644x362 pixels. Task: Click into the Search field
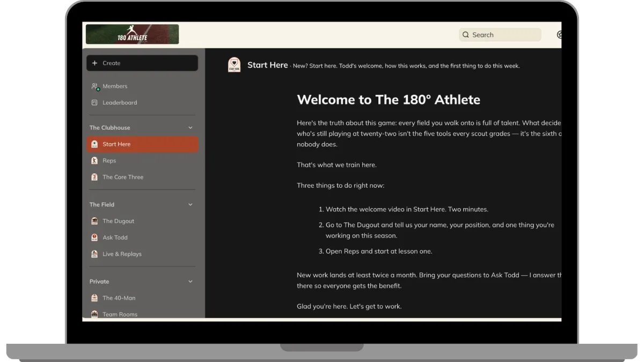coord(500,35)
